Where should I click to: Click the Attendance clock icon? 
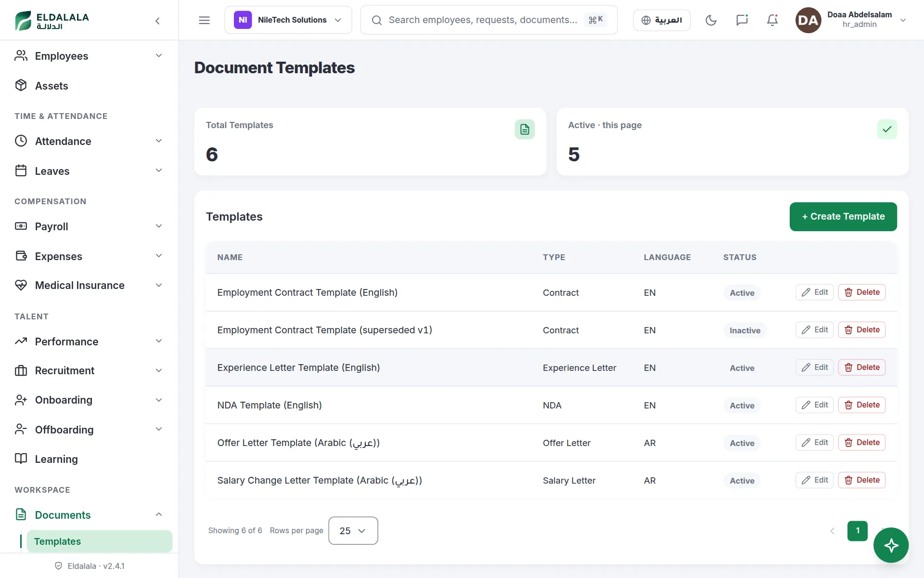[x=21, y=141]
